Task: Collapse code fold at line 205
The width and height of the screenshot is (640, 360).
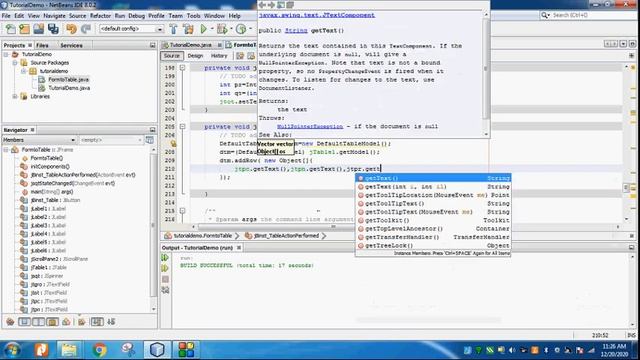Action: 182,127
